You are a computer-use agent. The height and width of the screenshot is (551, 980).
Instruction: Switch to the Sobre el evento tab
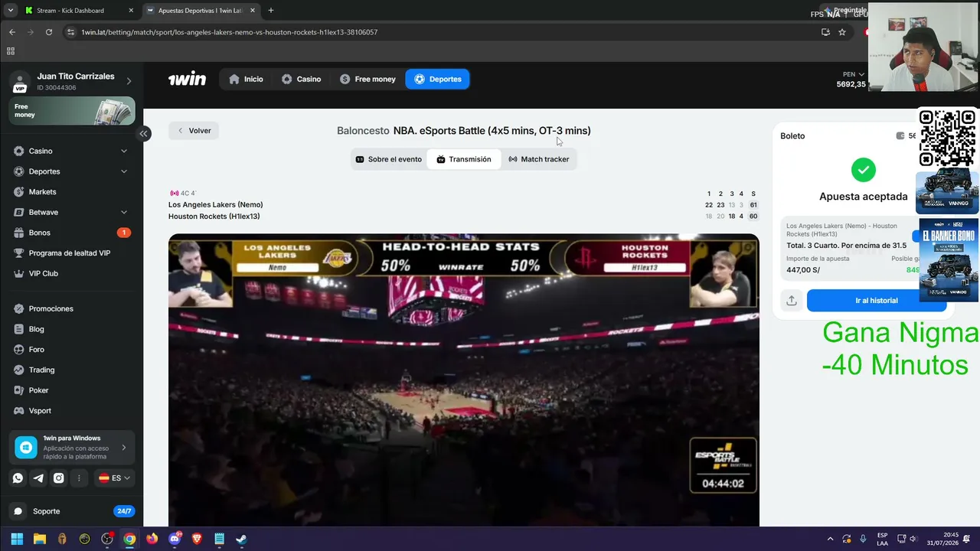[388, 159]
